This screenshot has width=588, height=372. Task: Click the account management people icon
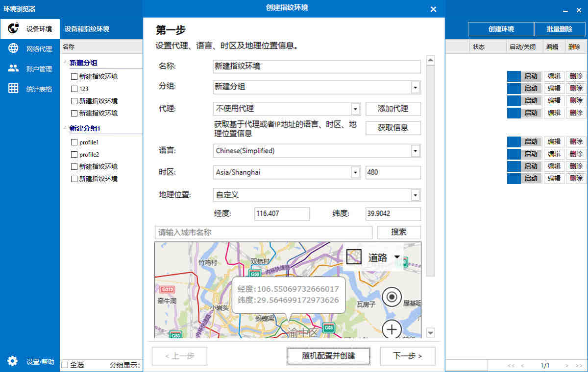click(x=13, y=69)
